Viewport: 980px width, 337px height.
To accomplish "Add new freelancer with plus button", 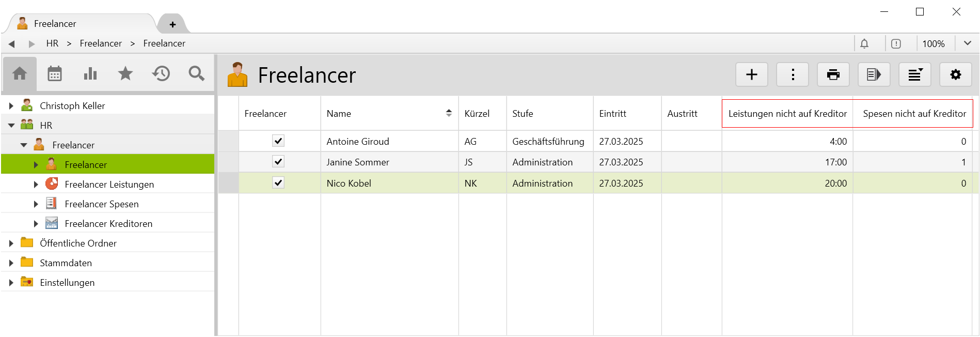I will 751,75.
